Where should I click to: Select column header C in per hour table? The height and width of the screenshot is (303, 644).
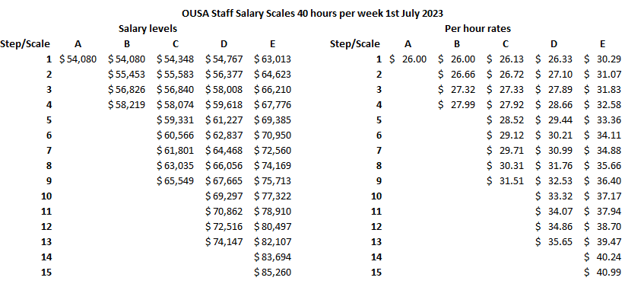[x=505, y=44]
